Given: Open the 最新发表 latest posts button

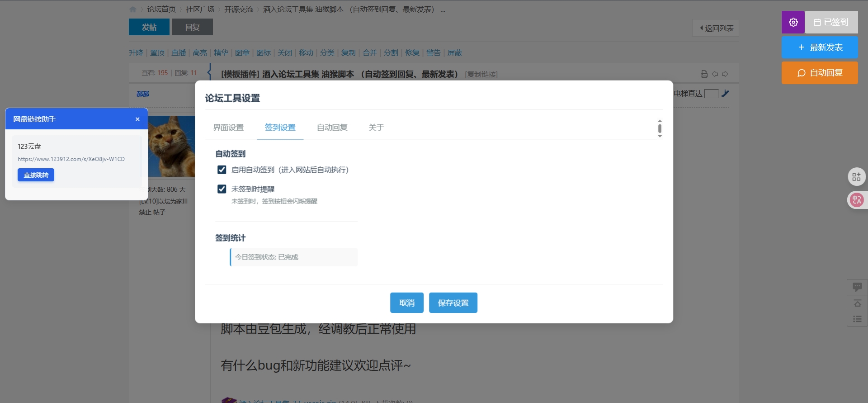Looking at the screenshot, I should [820, 47].
